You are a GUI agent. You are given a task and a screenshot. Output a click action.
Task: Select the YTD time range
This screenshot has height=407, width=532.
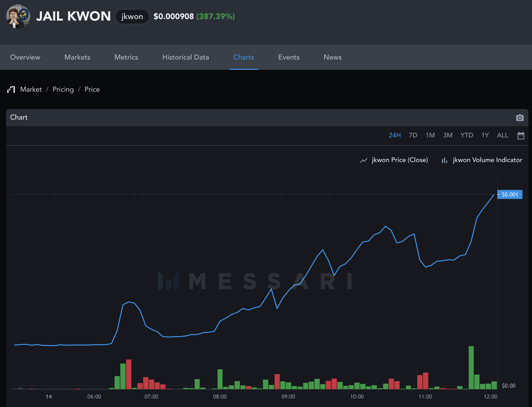[x=467, y=135]
